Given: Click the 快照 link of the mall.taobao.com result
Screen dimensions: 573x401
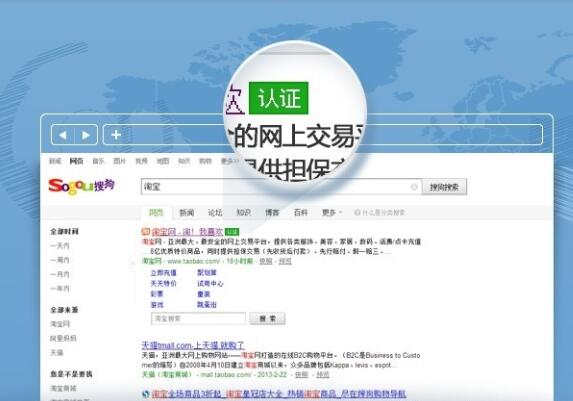Looking at the screenshot, I should pyautogui.click(x=301, y=375).
